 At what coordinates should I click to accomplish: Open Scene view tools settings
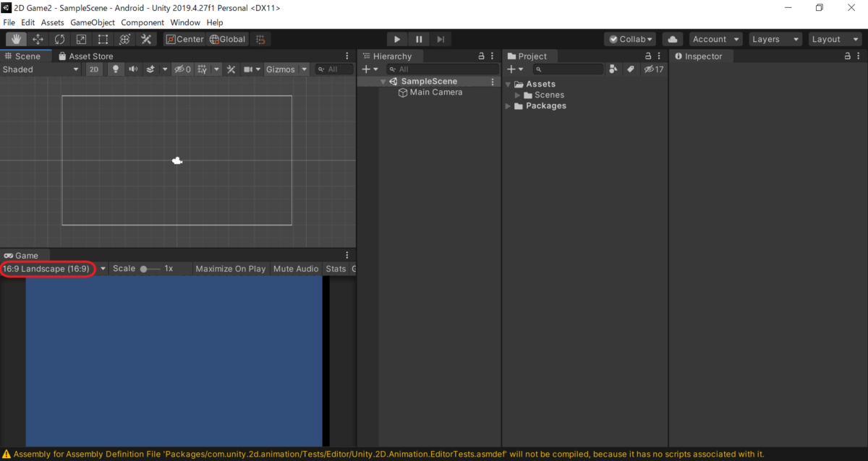pos(231,69)
